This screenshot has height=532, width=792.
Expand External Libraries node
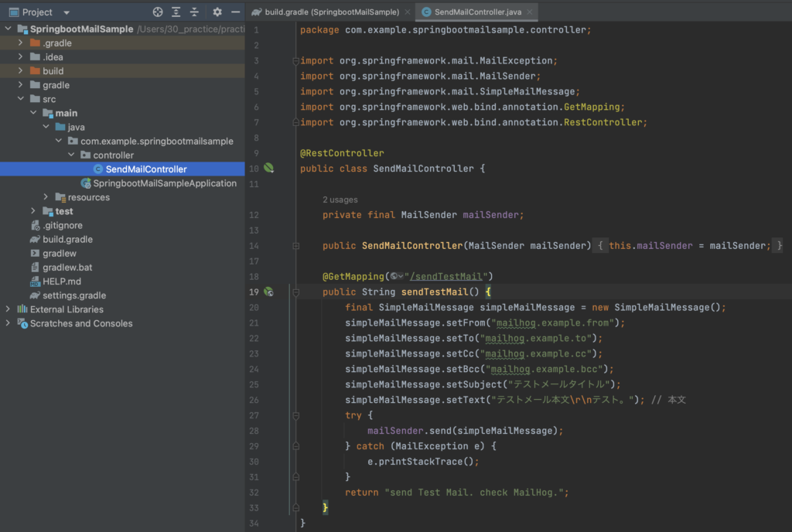(x=8, y=309)
